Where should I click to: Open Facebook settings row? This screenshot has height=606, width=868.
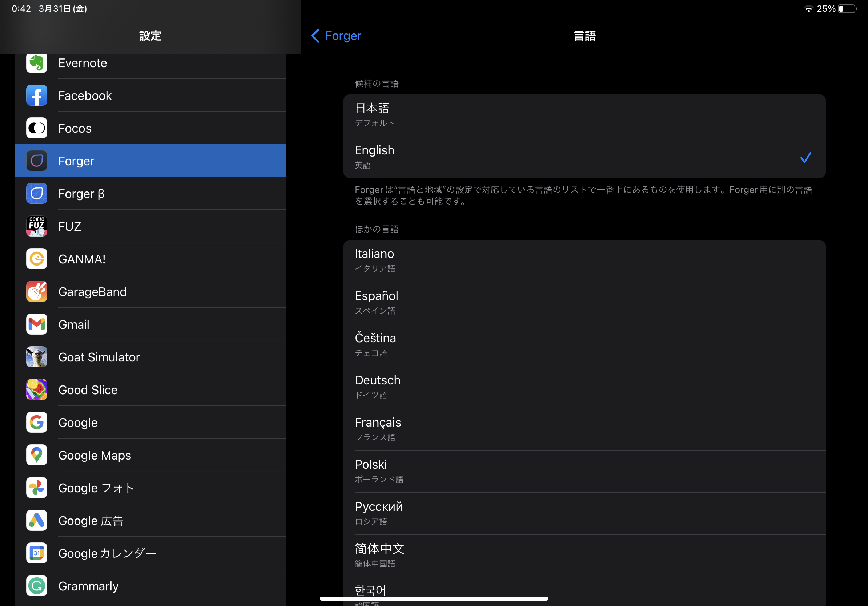150,95
